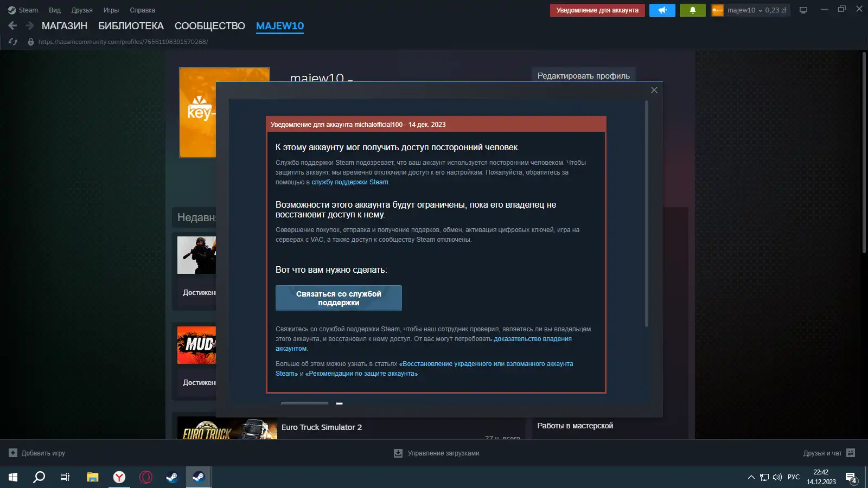Open the Справка menu
This screenshot has width=868, height=488.
pyautogui.click(x=143, y=10)
